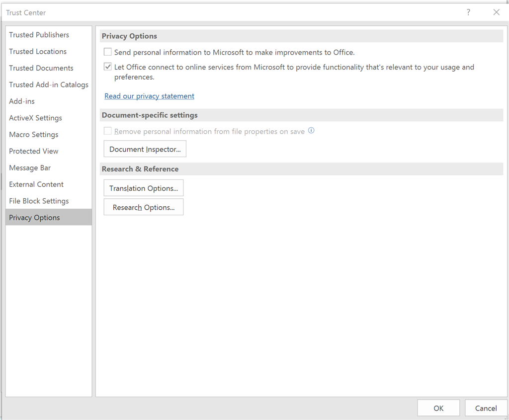Open Translation Options
The width and height of the screenshot is (509, 420).
pos(144,188)
